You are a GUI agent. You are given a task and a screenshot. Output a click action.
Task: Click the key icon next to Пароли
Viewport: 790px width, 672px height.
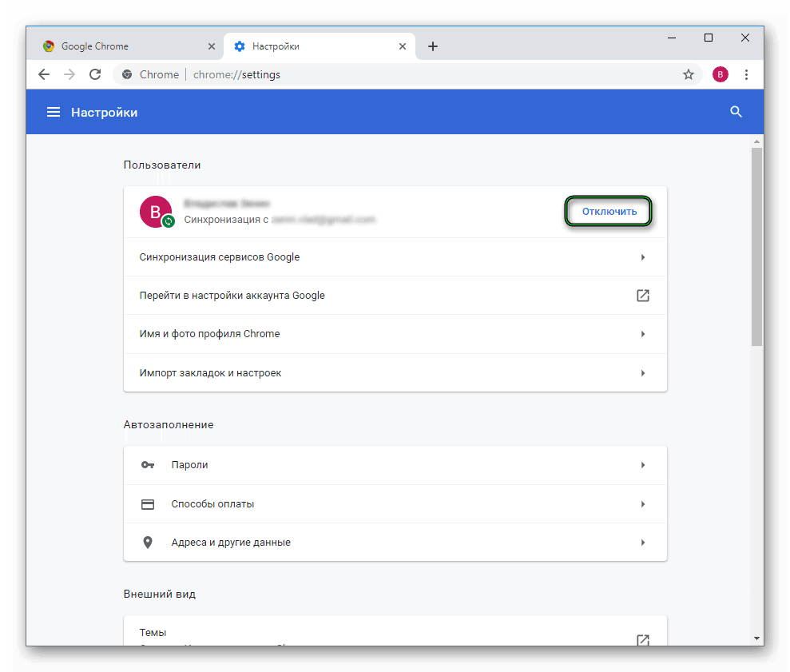pos(148,465)
